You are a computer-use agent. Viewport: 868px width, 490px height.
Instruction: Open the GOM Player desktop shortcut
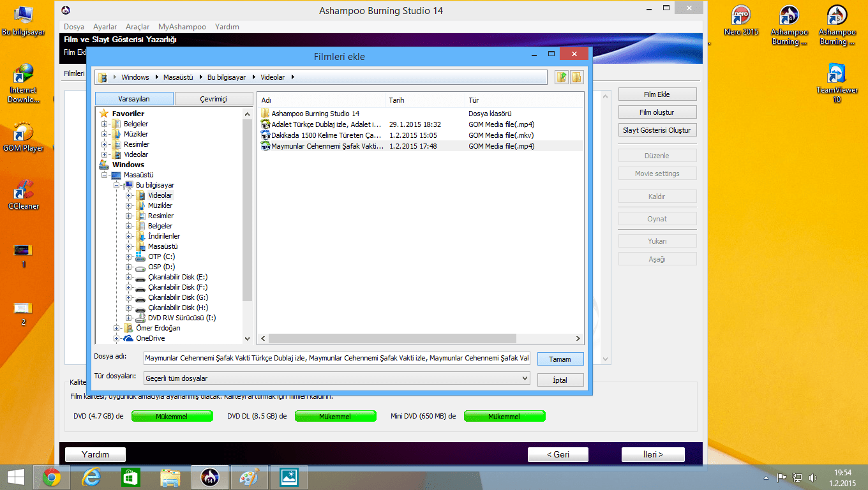[x=24, y=137]
